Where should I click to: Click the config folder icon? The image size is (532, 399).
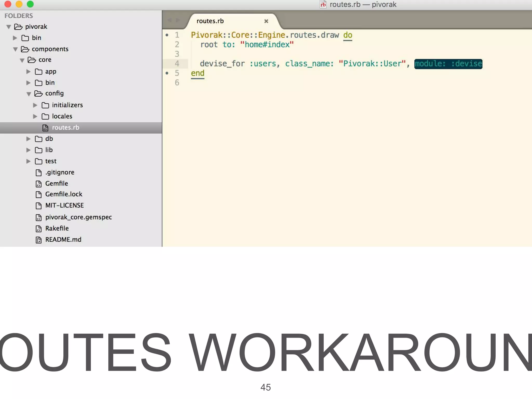click(x=38, y=93)
